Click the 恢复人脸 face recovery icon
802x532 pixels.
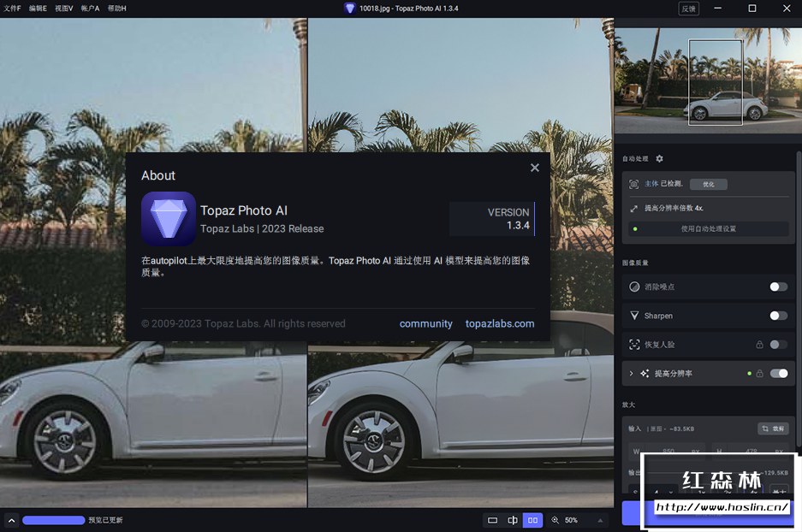pyautogui.click(x=634, y=345)
